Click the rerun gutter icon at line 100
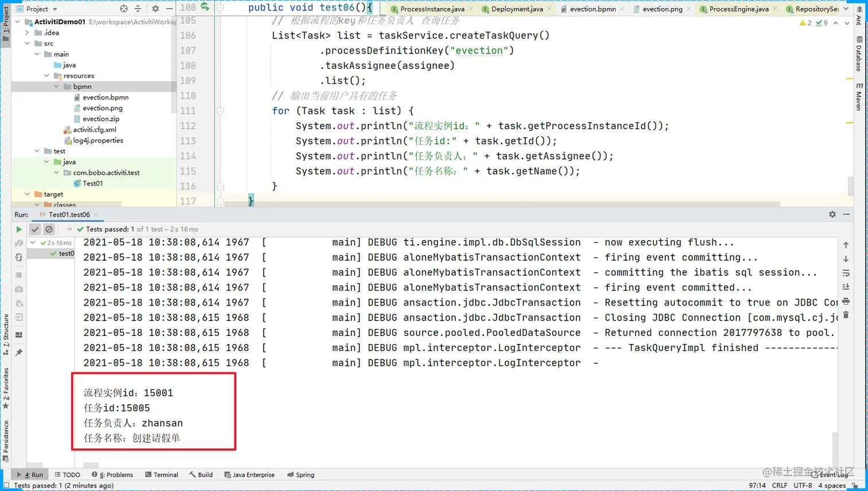 [x=205, y=7]
